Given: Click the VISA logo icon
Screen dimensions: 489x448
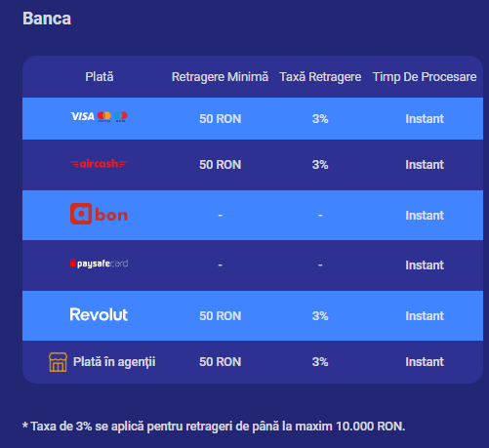Looking at the screenshot, I should pyautogui.click(x=83, y=116).
